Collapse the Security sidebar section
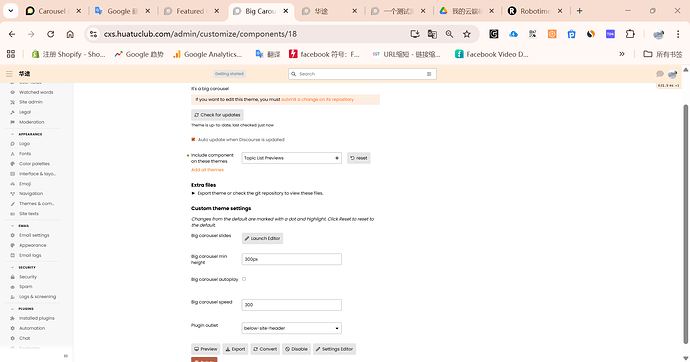The width and height of the screenshot is (690, 362). pyautogui.click(x=12, y=267)
